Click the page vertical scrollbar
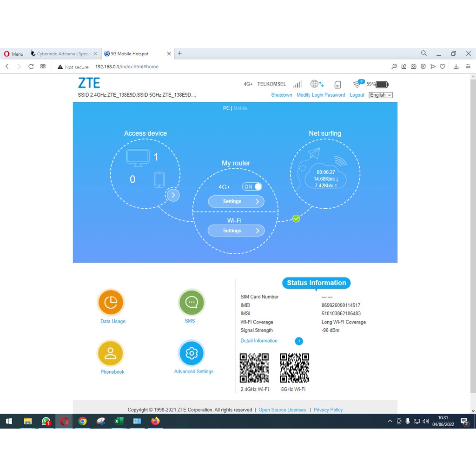The height and width of the screenshot is (476, 476). 473,235
